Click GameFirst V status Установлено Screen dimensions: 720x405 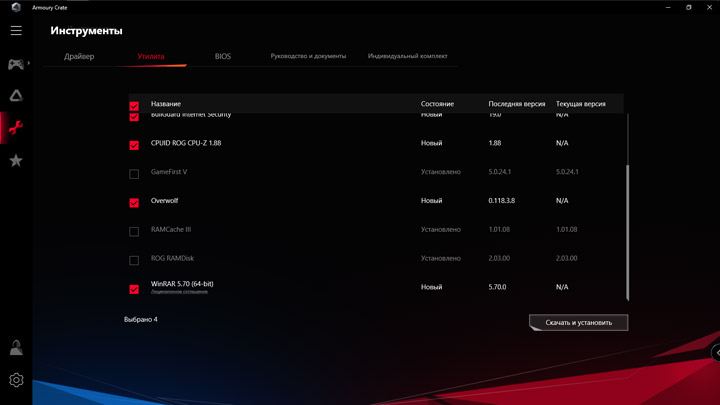[441, 172]
